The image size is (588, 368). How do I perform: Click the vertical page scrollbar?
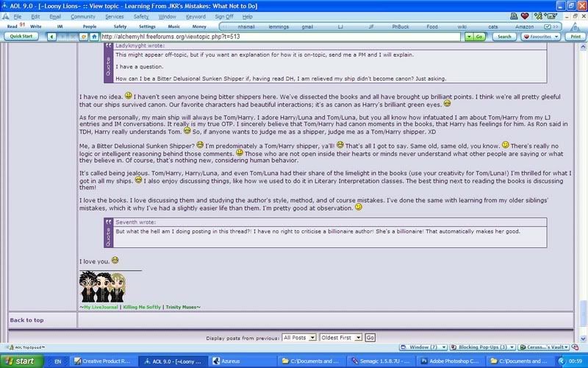582,184
